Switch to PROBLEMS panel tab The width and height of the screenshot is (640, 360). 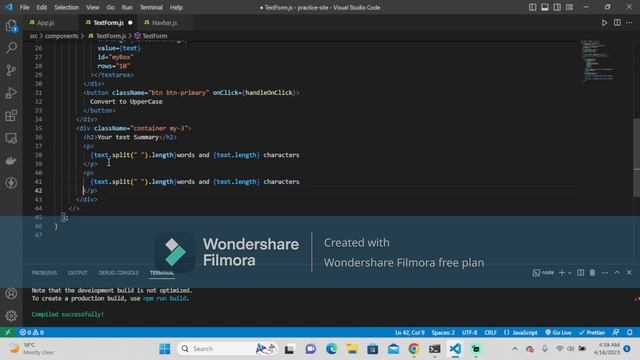44,273
